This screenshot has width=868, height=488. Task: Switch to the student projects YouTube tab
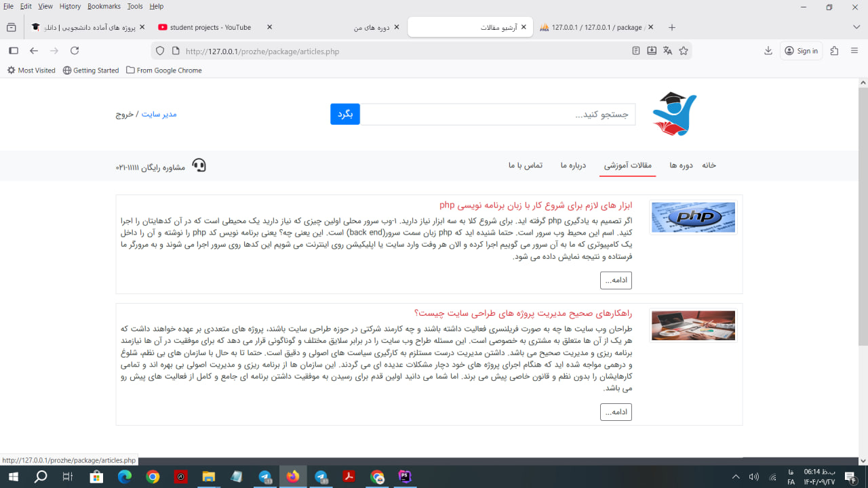210,28
